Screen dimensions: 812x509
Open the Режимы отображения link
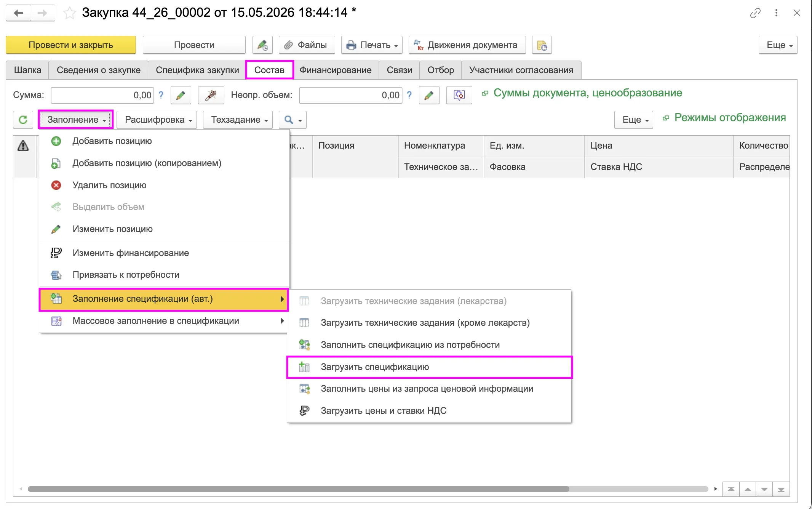[x=730, y=117]
